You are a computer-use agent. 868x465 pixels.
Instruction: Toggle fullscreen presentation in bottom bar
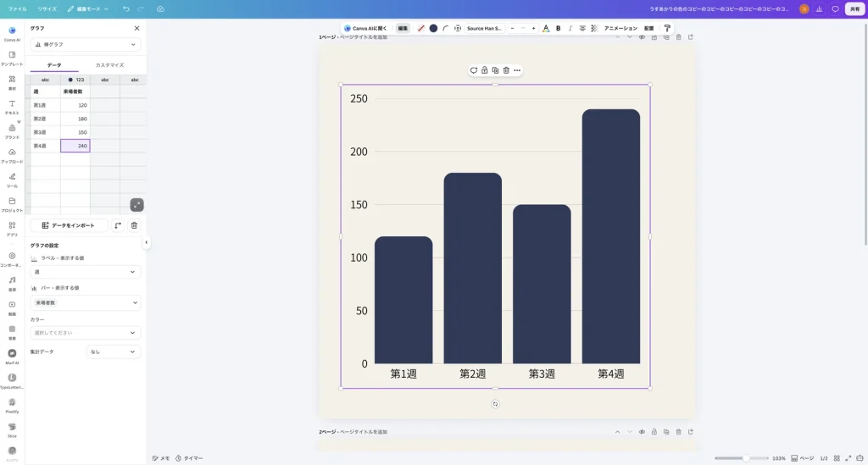[x=848, y=458]
